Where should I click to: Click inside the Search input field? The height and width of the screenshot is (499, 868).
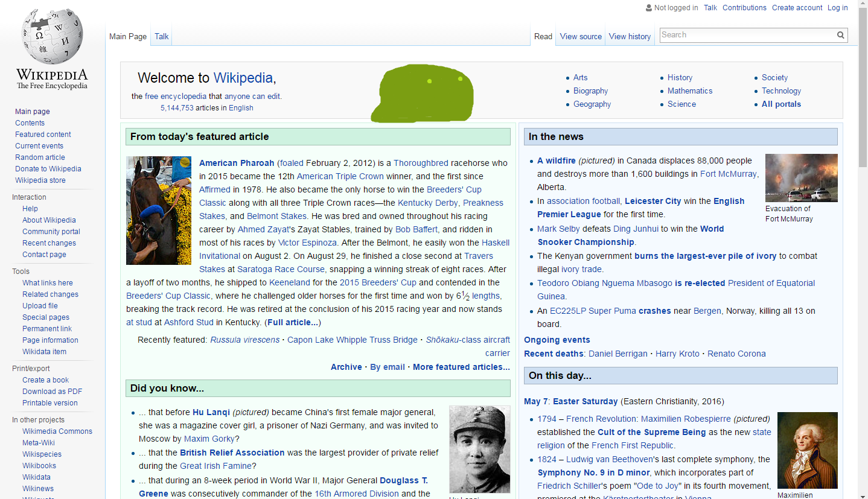click(x=747, y=35)
